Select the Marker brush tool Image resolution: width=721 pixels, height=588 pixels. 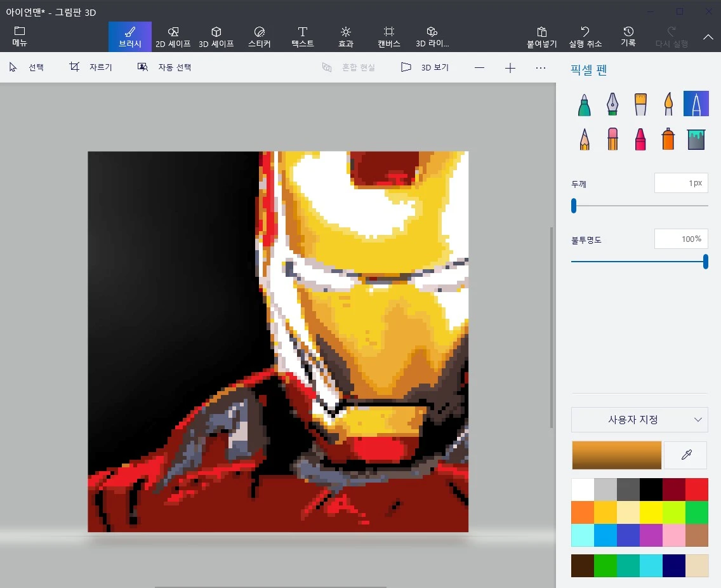coord(585,104)
